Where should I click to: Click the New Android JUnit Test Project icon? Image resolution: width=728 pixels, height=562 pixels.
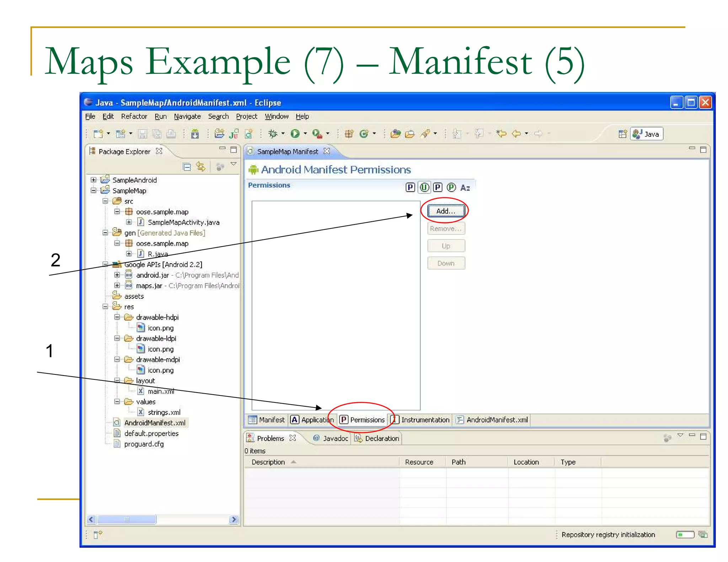pyautogui.click(x=234, y=134)
